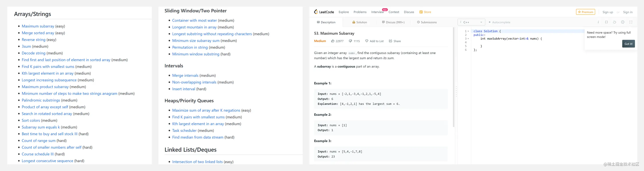This screenshot has height=171, width=644.
Task: Open the Store link with shop icon
Action: click(x=425, y=12)
